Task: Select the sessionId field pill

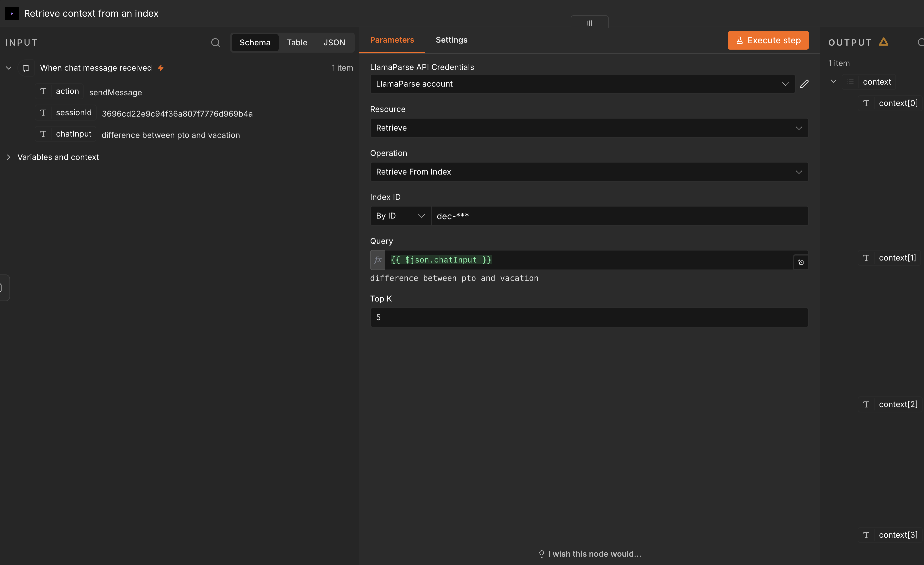Action: 66,113
